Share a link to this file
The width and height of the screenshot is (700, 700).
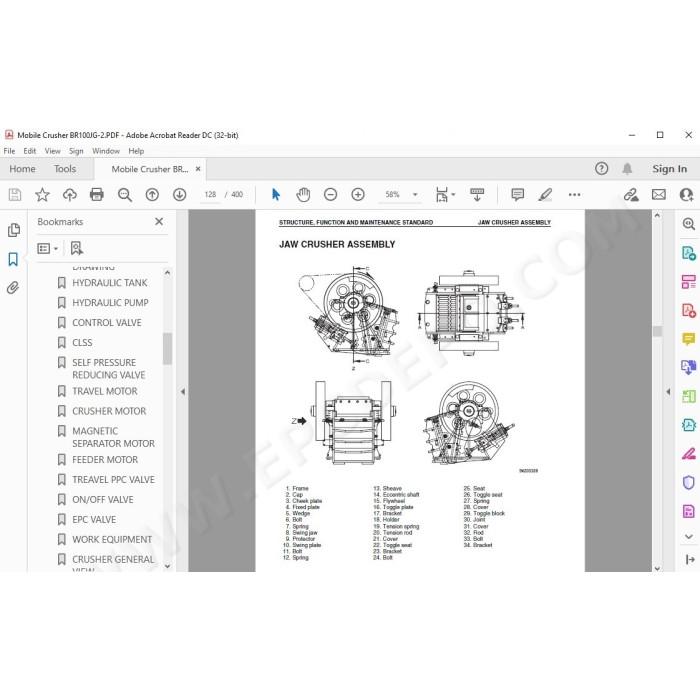(x=631, y=195)
